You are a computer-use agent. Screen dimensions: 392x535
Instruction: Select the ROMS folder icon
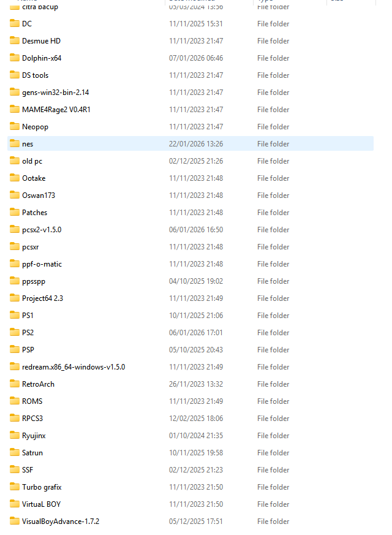[15, 401]
